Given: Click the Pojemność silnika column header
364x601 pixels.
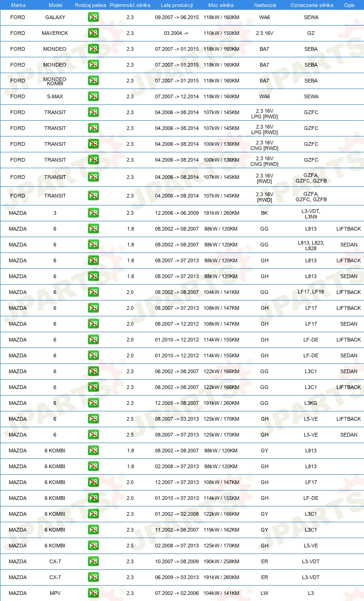Looking at the screenshot, I should pyautogui.click(x=130, y=5).
